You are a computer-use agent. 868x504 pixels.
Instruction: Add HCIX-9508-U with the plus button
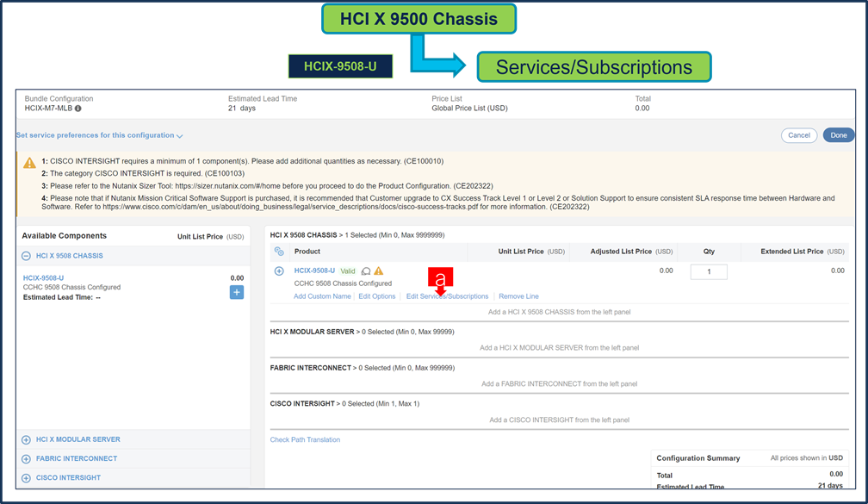click(236, 292)
